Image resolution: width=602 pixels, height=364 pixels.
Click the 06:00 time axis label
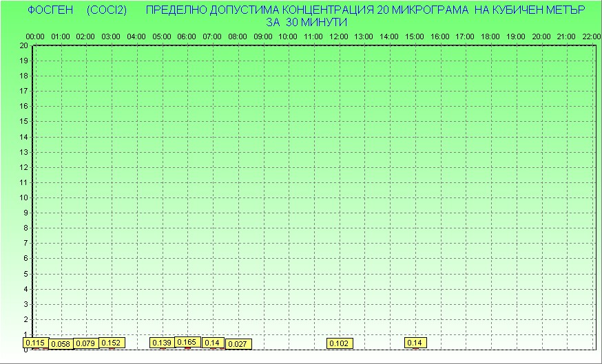point(187,37)
